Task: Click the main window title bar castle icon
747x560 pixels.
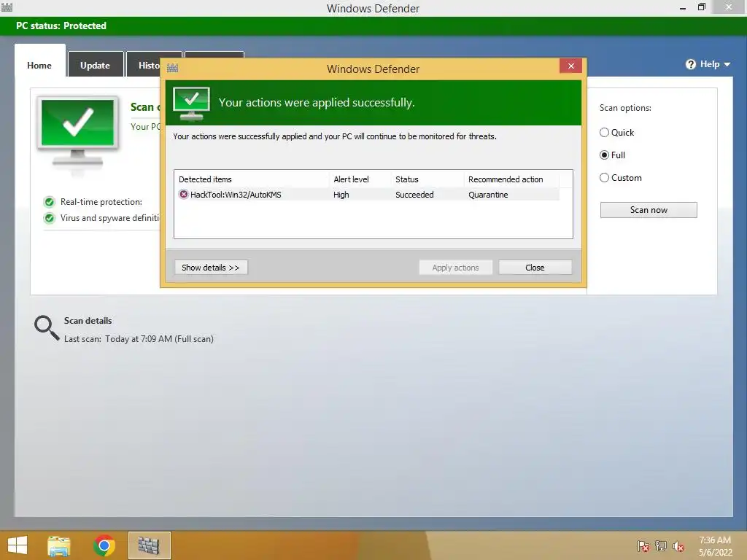Action: [7, 7]
